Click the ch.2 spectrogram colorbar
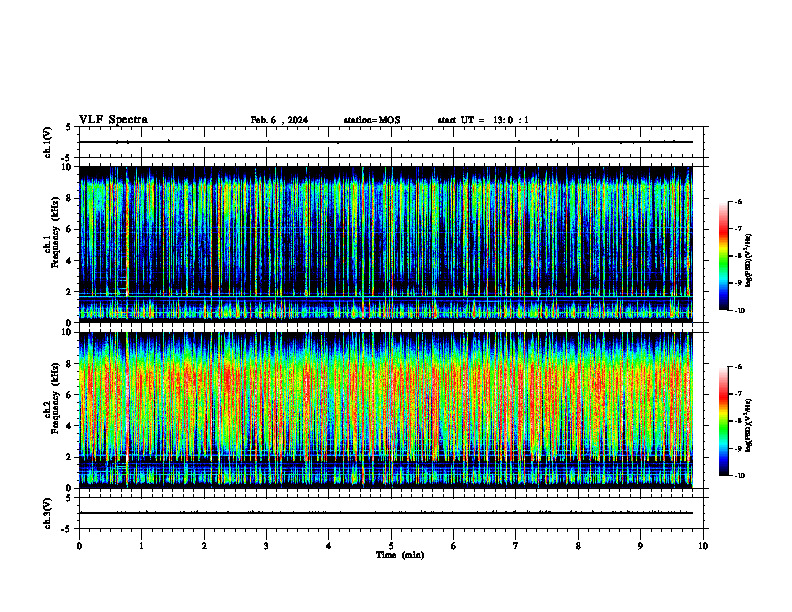The height and width of the screenshot is (612, 792). (723, 421)
